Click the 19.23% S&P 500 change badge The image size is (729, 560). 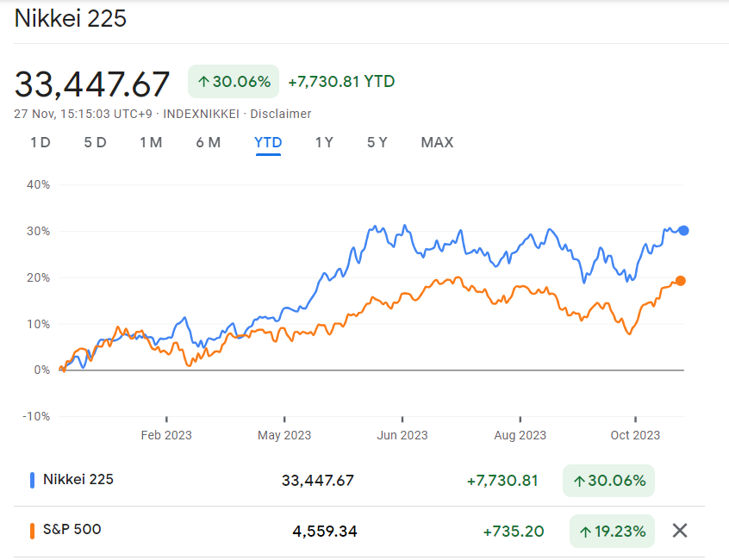tap(612, 531)
